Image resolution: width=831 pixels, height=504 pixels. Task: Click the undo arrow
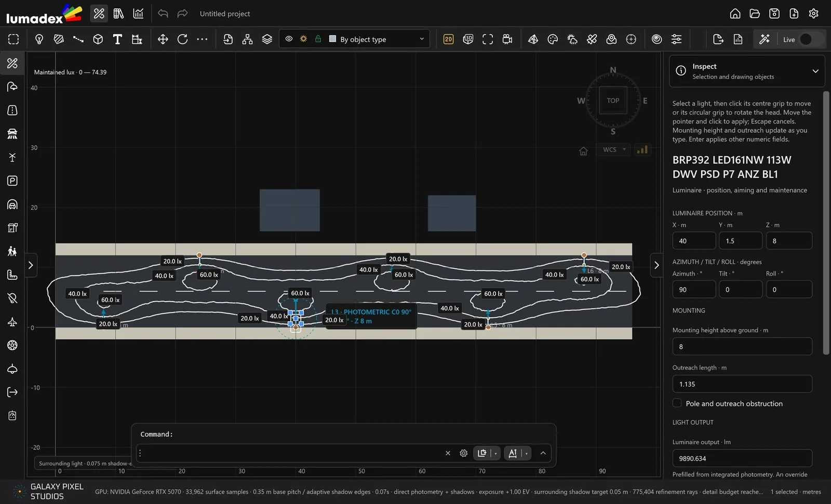click(x=163, y=13)
